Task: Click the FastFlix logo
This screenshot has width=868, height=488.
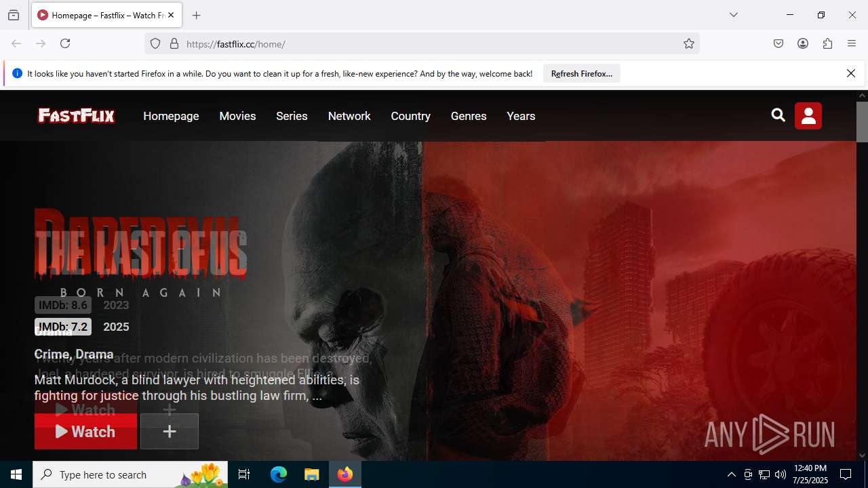Action: (x=76, y=116)
